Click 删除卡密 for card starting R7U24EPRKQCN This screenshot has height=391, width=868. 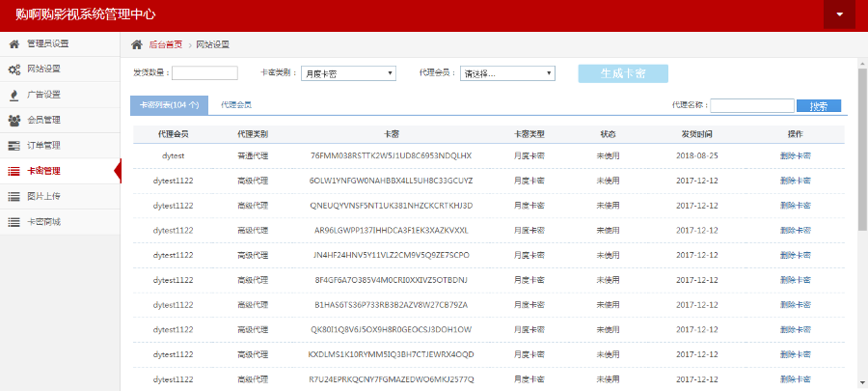[796, 379]
